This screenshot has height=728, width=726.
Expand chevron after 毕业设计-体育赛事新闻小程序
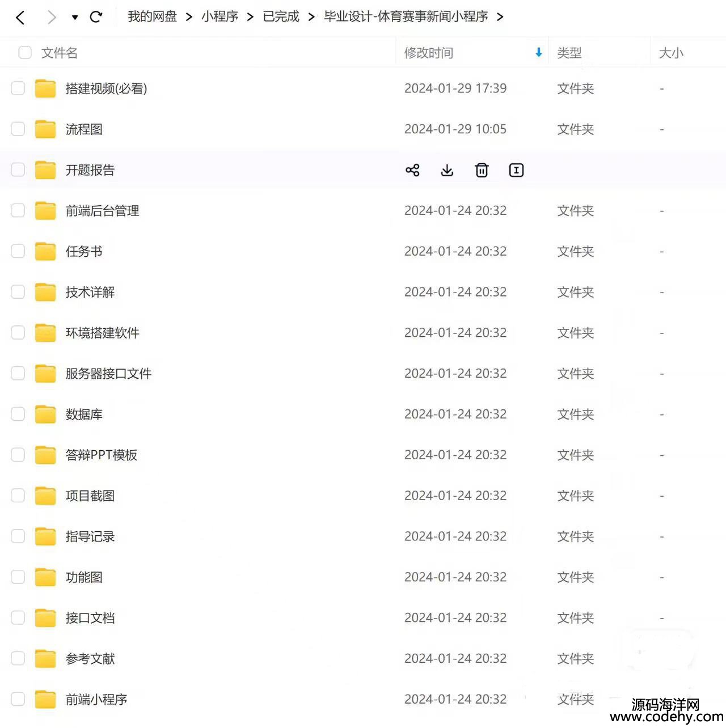pos(500,18)
